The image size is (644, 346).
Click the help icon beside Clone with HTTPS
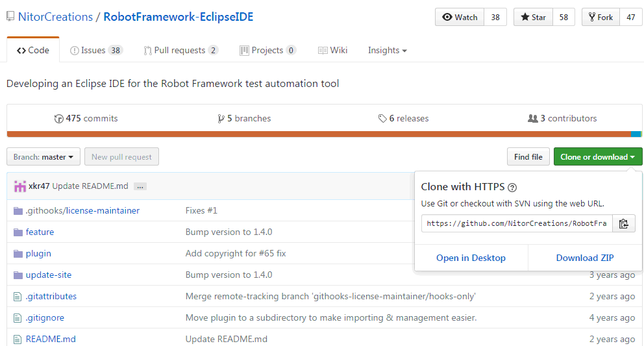(512, 187)
